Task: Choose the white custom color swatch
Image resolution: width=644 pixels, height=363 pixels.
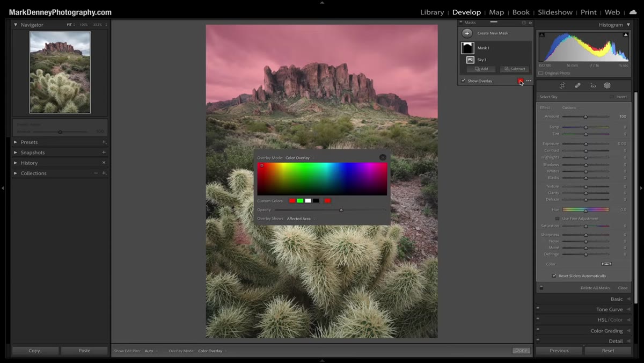Action: (x=308, y=201)
